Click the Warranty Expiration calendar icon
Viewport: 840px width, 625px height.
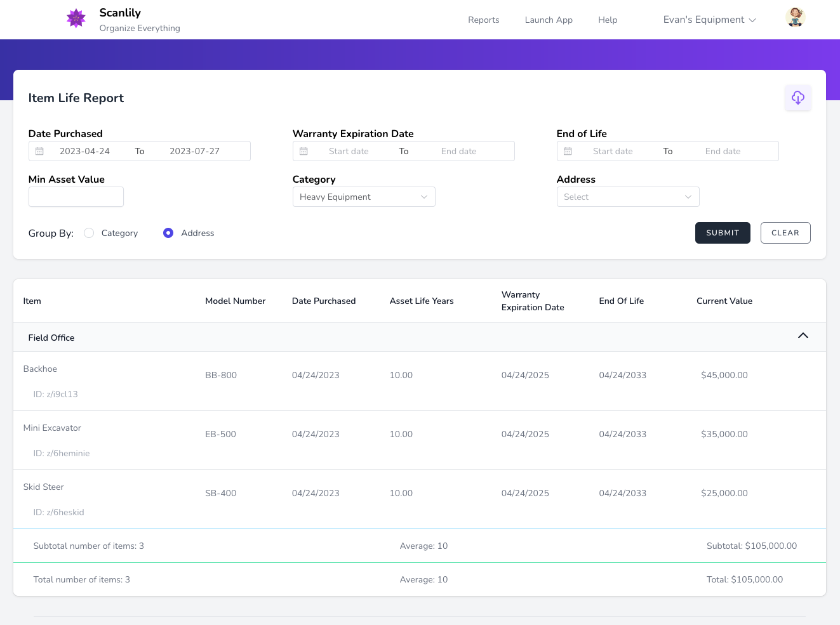[303, 151]
